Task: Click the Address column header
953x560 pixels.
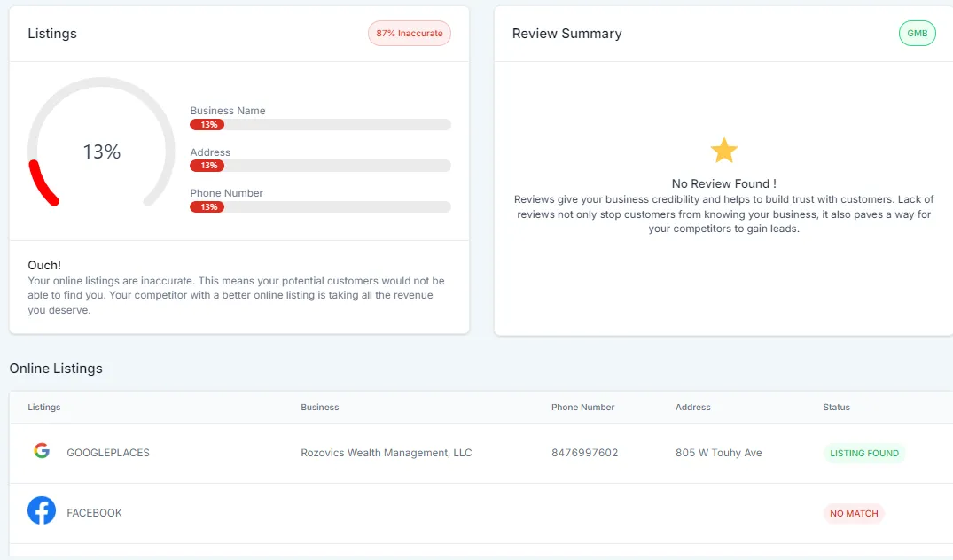Action: pyautogui.click(x=693, y=407)
